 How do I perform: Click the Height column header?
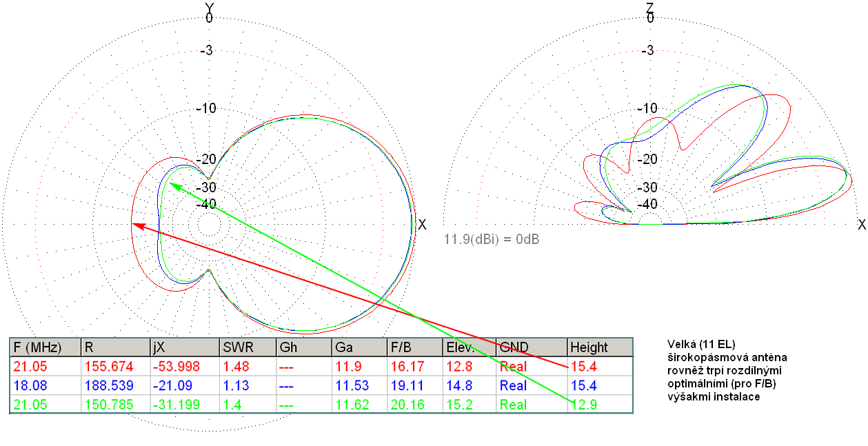click(x=589, y=347)
